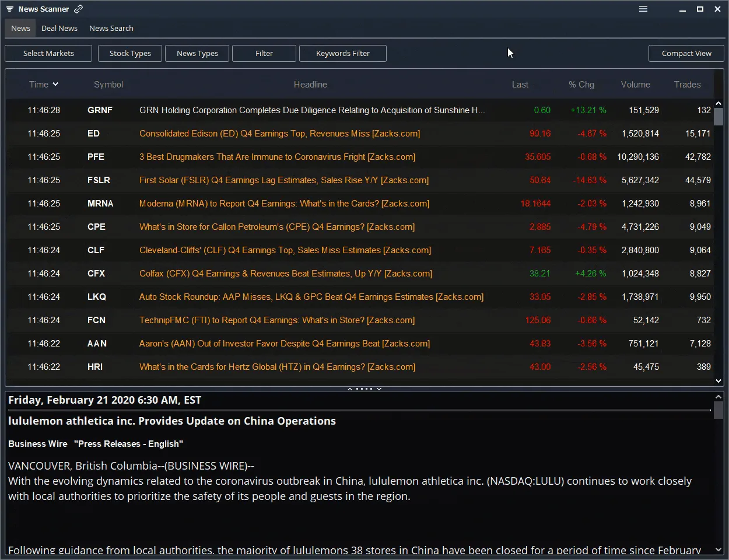Toggle the Time column sort arrow
The height and width of the screenshot is (560, 729).
55,84
